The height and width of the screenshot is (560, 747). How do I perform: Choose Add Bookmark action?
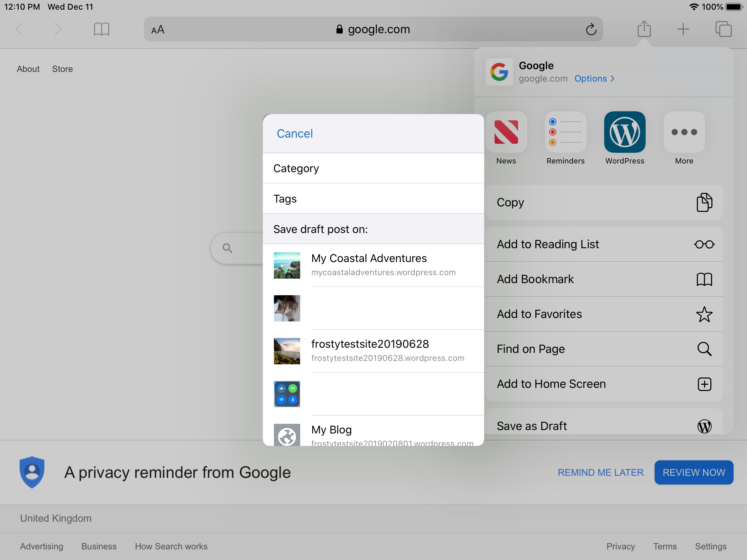tap(604, 279)
